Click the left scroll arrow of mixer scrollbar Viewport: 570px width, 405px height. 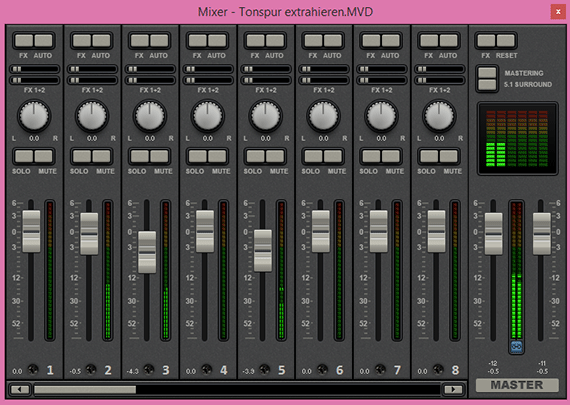pos(20,389)
